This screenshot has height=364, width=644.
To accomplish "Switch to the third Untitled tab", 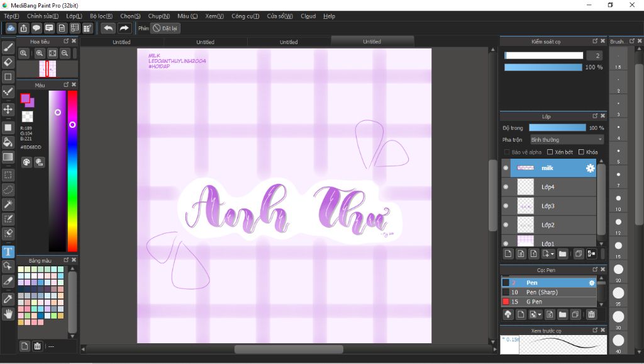I will tap(289, 42).
